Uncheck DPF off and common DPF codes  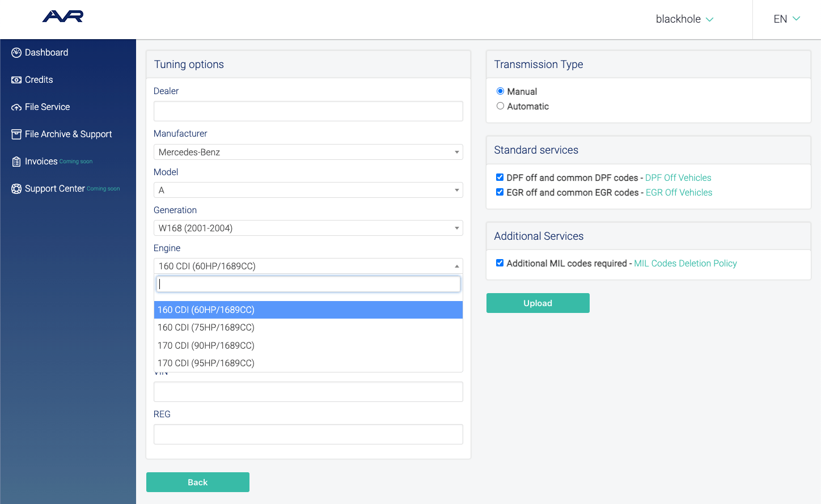pyautogui.click(x=500, y=177)
